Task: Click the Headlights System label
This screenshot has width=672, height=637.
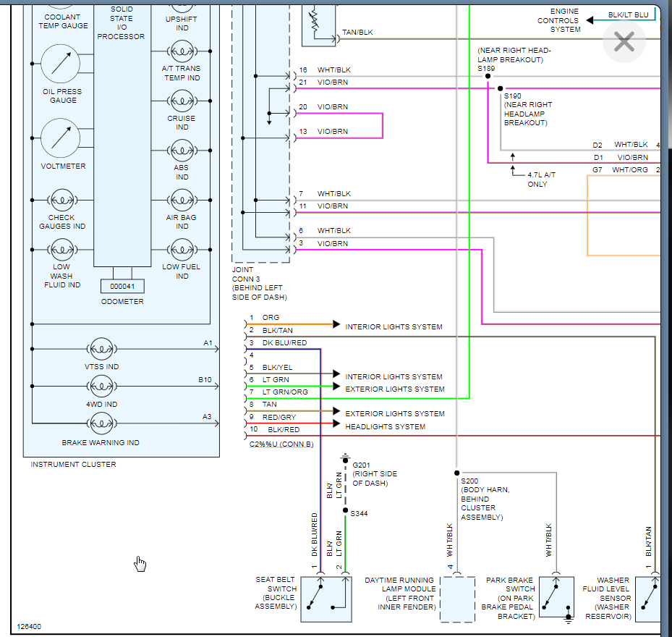Action: [386, 426]
